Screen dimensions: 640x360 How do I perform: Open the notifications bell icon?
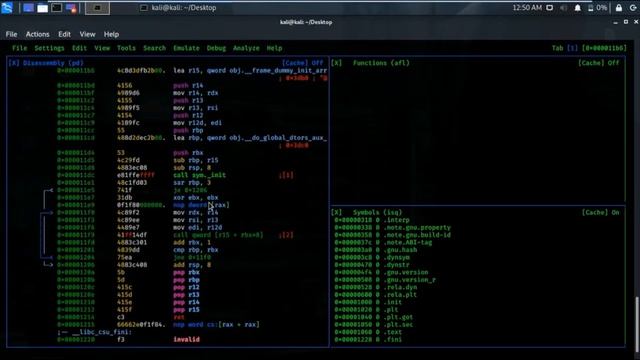pyautogui.click(x=578, y=8)
